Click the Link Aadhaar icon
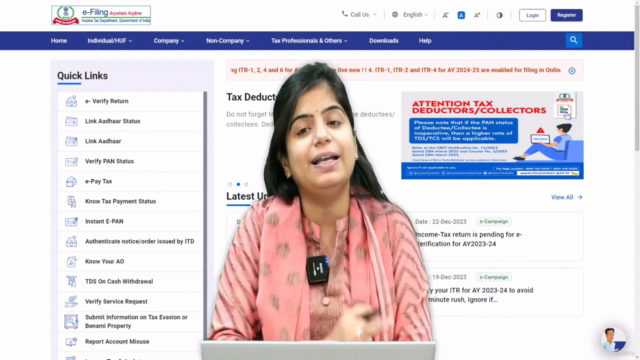The image size is (640, 360). tap(71, 141)
